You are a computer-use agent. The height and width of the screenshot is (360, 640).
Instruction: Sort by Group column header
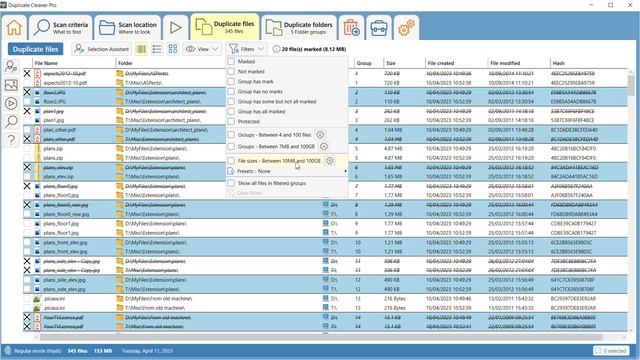tap(368, 63)
